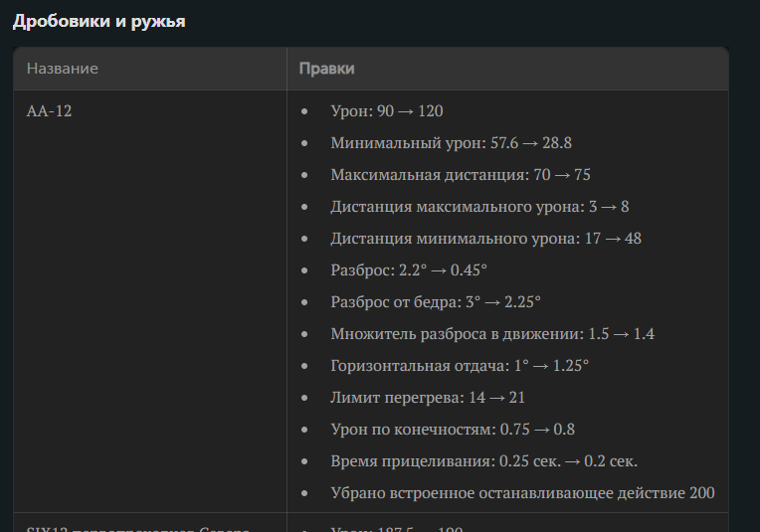Select the heading 'Дробовики и ружья'
Viewport: 760px width, 532px height.
98,21
